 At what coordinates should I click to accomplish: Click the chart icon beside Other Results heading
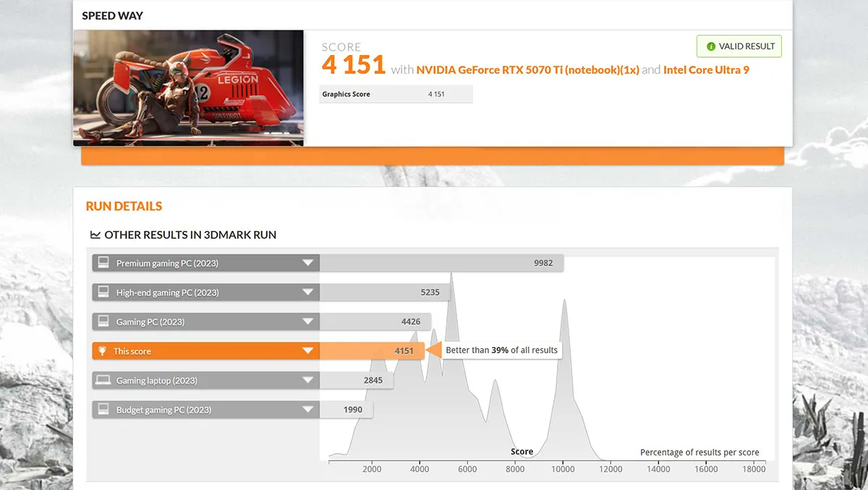click(95, 235)
